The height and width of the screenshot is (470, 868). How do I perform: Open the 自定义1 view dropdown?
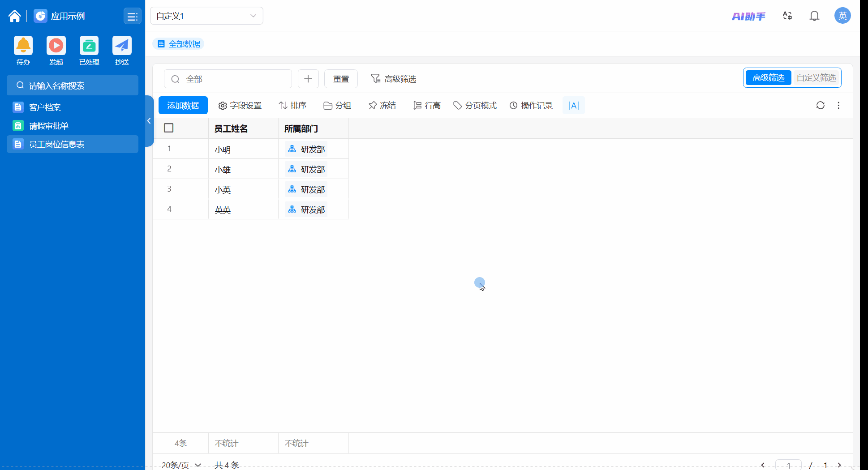coord(206,16)
